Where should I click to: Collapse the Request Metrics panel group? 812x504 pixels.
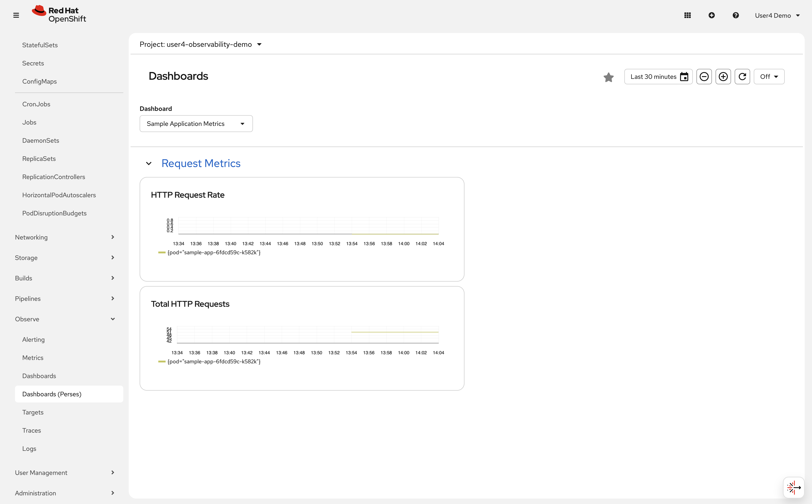click(149, 163)
